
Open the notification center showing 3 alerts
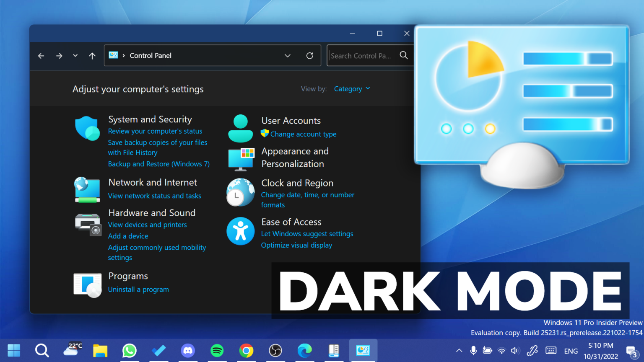pos(631,351)
